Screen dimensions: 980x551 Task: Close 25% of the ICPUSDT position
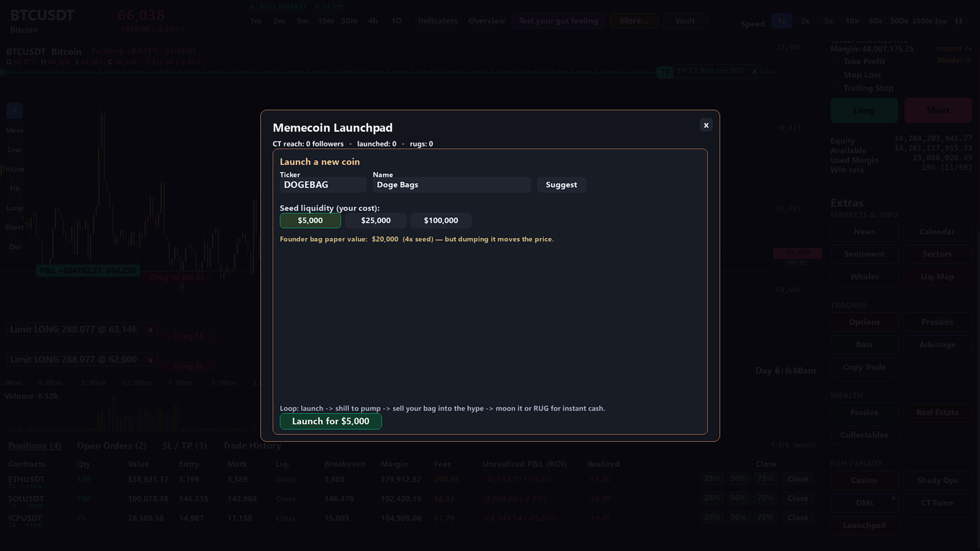click(712, 517)
